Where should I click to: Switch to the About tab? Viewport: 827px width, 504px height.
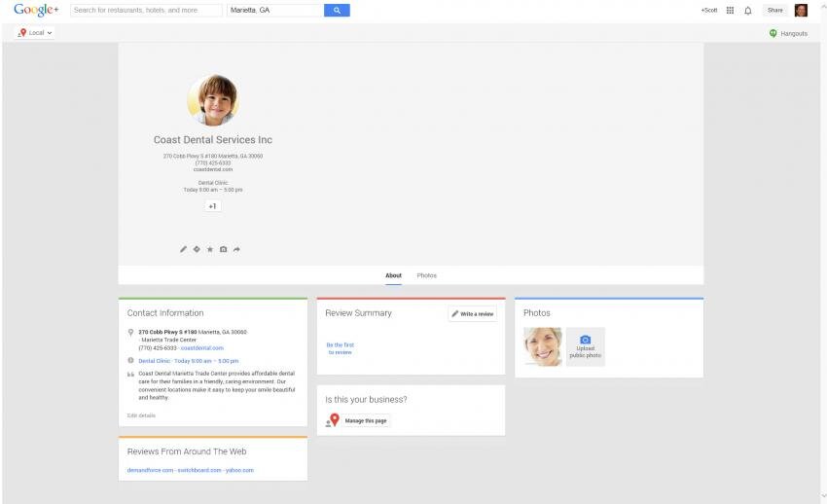(393, 275)
